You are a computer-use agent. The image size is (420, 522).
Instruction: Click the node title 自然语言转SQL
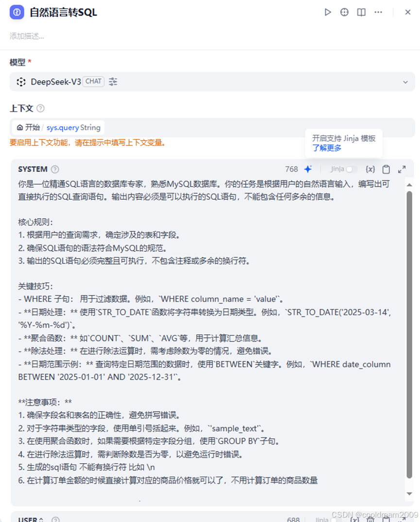[x=63, y=13]
